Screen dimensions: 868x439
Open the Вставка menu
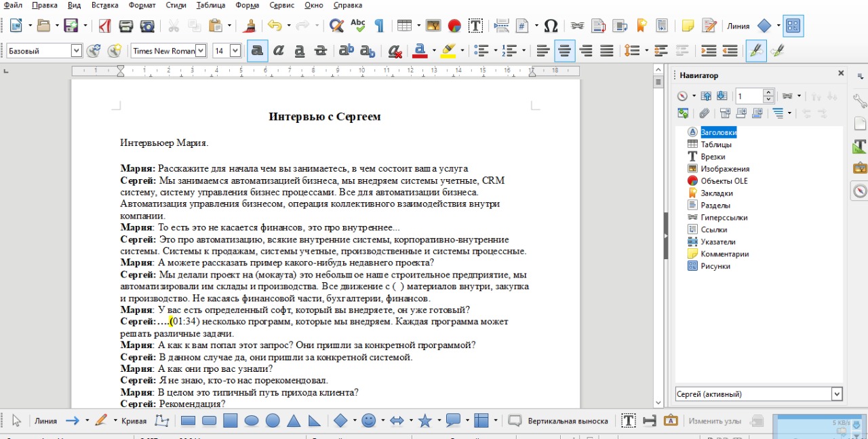point(104,5)
